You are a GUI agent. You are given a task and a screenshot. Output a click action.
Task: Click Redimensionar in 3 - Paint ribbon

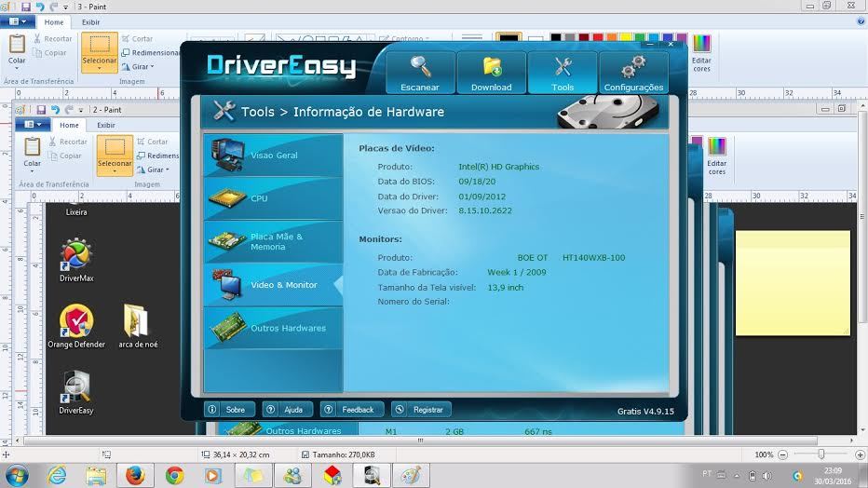coord(151,52)
